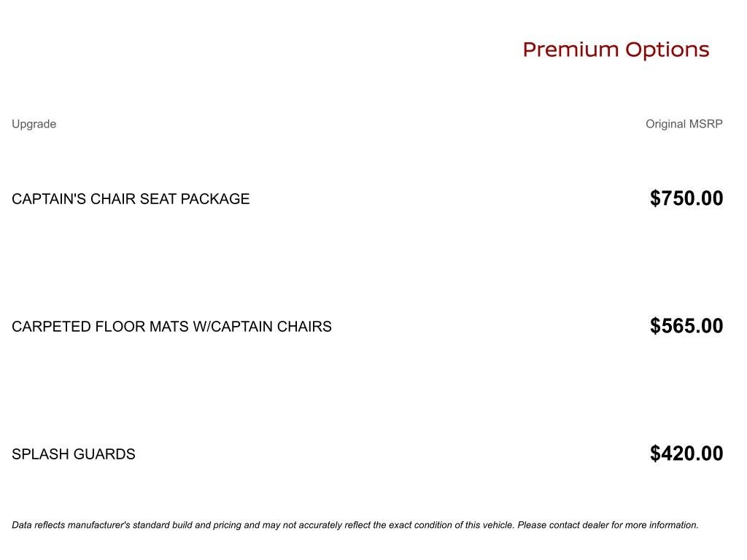The image size is (747, 560).
Task: Click the Original MSRP column header
Action: coord(684,124)
